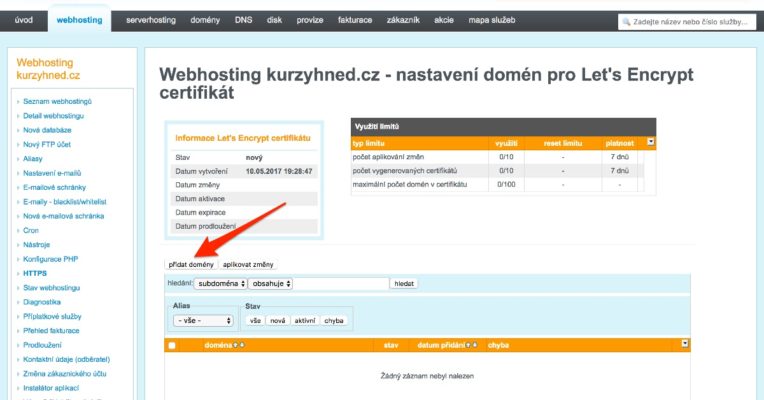Click the magnifier icon in the search box

627,22
